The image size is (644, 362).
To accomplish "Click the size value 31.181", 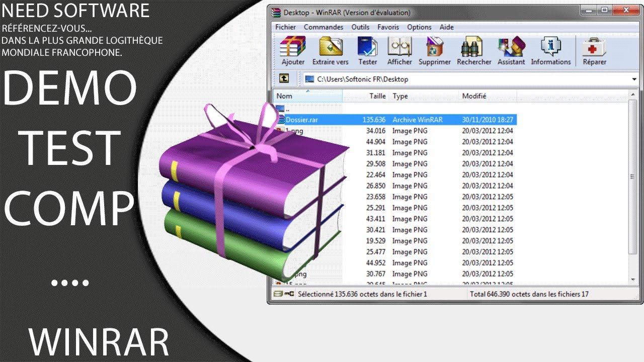I will pos(376,153).
